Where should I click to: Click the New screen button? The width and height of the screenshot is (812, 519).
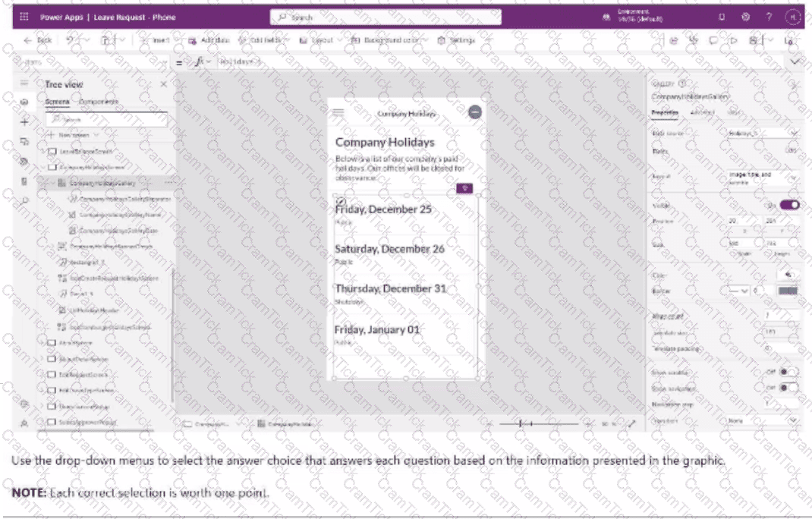72,134
